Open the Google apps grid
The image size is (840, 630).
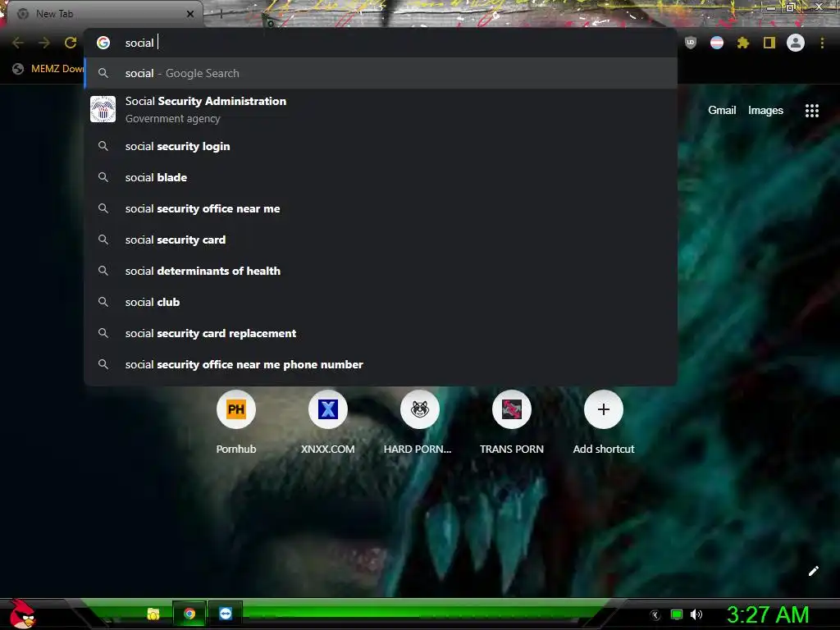tap(812, 111)
